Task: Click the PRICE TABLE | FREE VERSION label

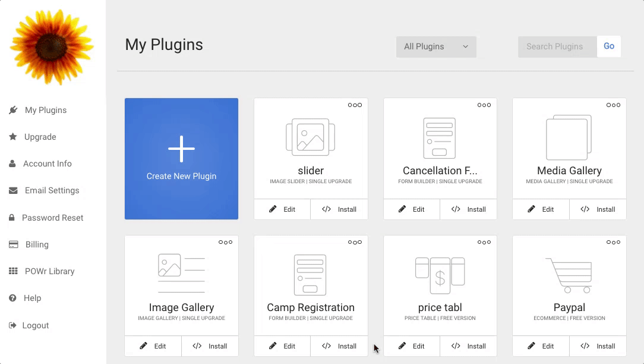Action: click(440, 318)
